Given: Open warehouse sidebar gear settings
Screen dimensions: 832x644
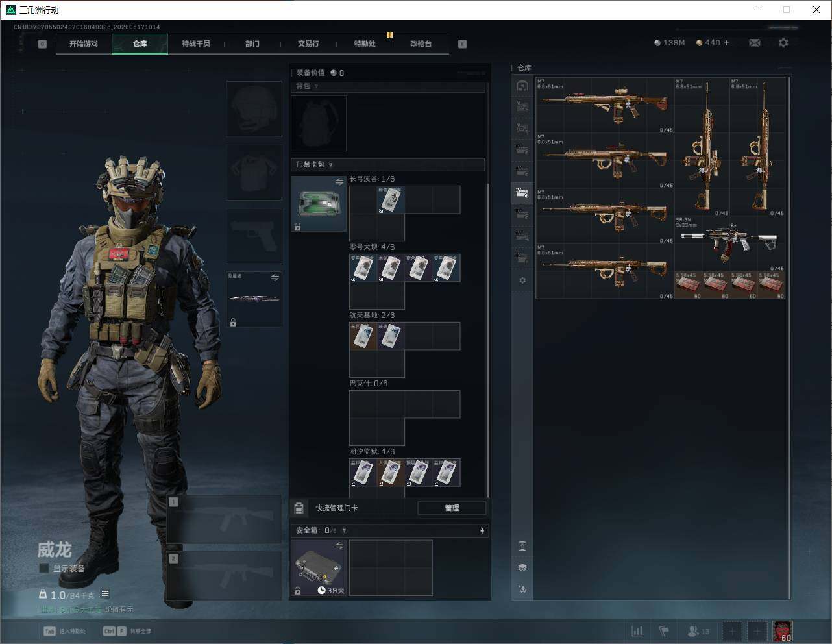Looking at the screenshot, I should click(522, 280).
